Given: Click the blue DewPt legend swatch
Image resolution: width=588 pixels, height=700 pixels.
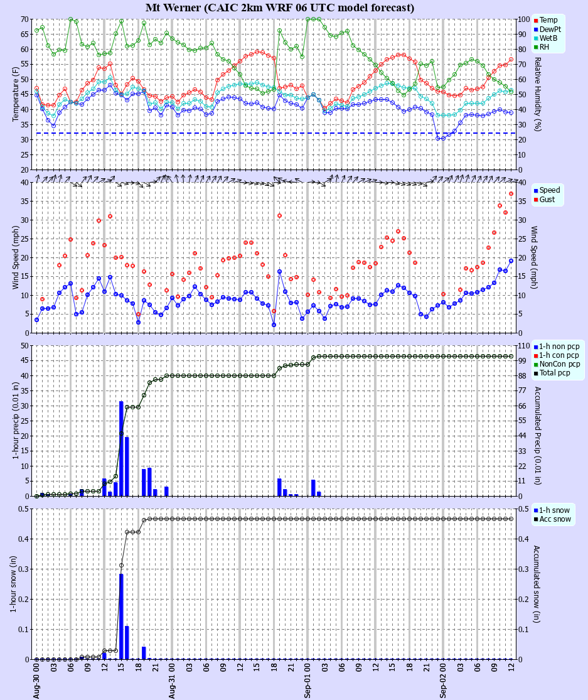Looking at the screenshot, I should 536,30.
